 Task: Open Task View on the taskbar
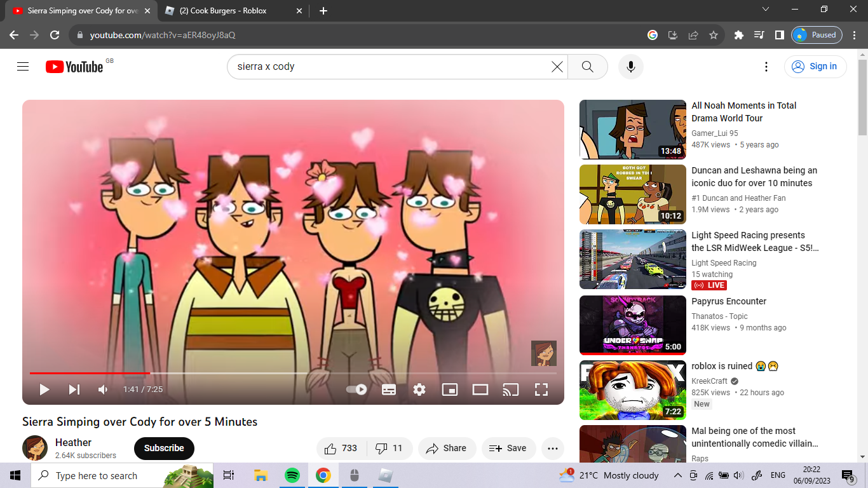click(229, 475)
